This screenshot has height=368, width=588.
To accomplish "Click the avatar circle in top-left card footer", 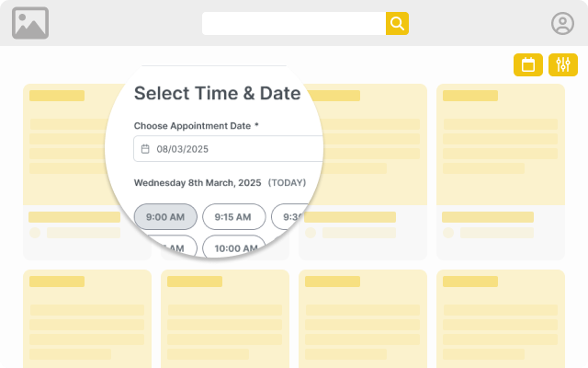I will [x=35, y=233].
